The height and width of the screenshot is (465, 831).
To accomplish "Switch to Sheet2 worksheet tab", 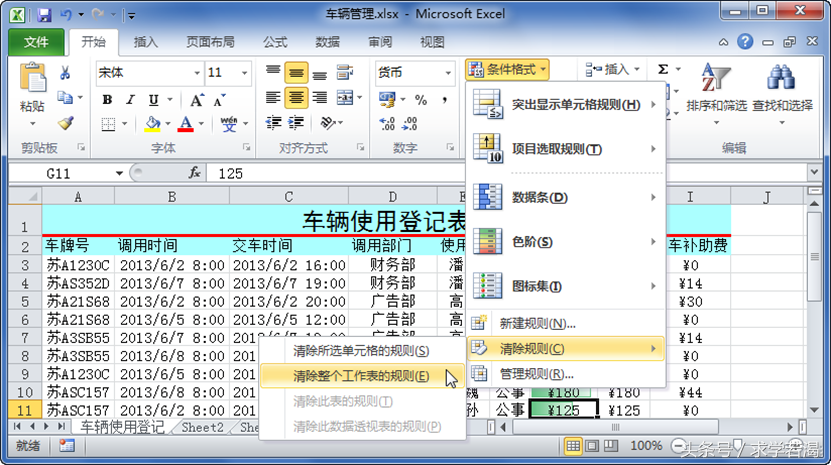I will point(202,427).
